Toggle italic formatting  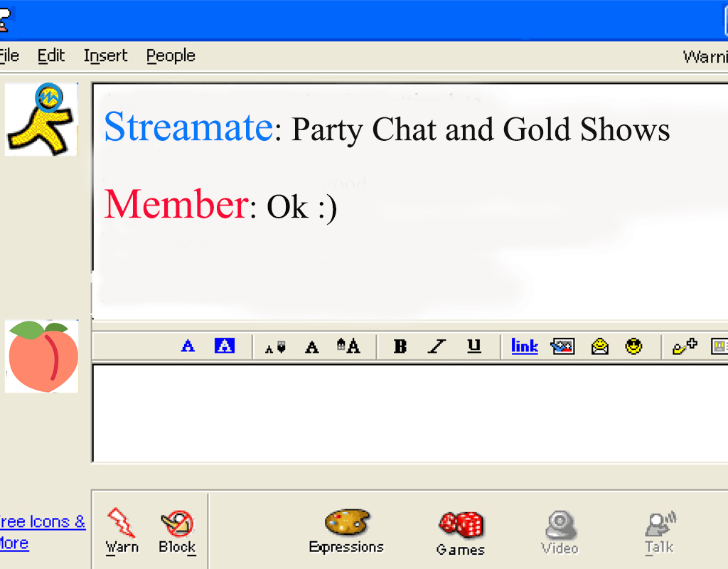pyautogui.click(x=437, y=346)
